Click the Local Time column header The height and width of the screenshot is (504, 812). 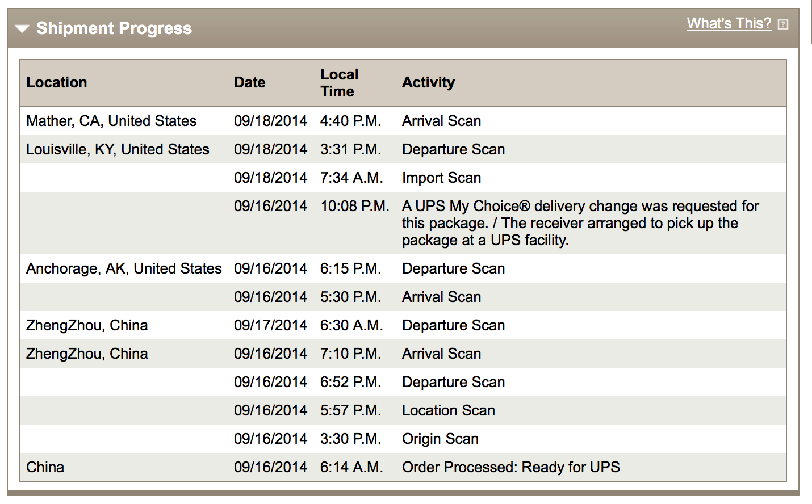339,83
